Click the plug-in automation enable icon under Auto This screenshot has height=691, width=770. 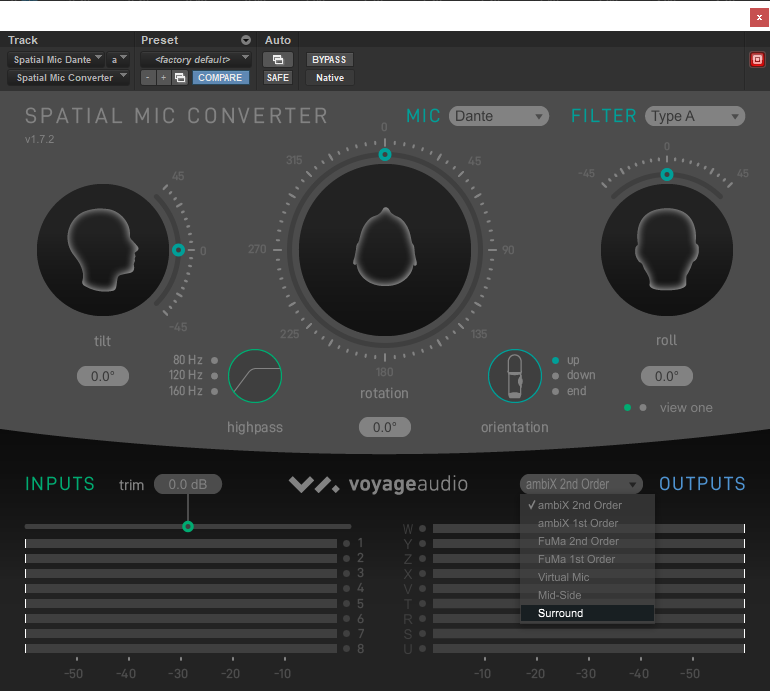click(278, 60)
